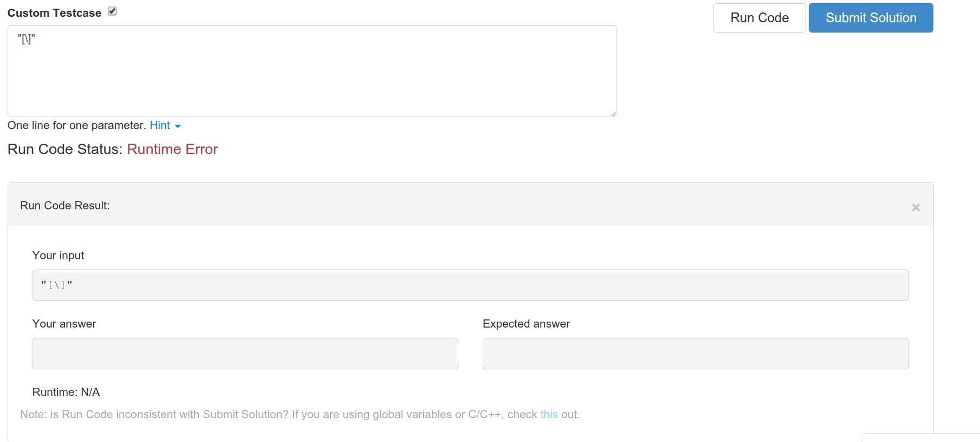The width and height of the screenshot is (980, 442).
Task: Click the Your input value box
Action: pyautogui.click(x=470, y=285)
